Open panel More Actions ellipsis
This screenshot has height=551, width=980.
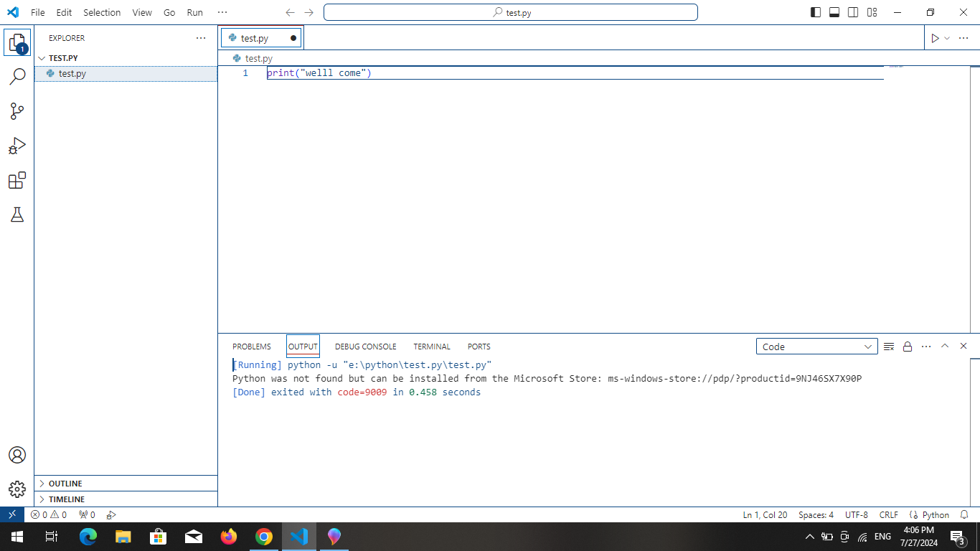point(926,347)
